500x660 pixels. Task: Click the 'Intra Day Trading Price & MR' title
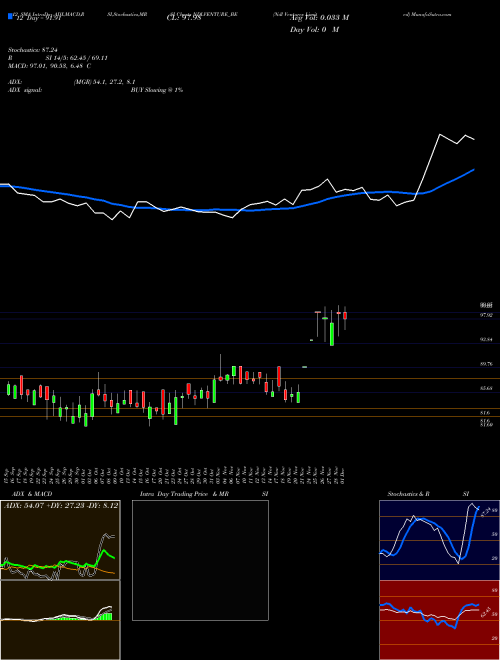(184, 494)
